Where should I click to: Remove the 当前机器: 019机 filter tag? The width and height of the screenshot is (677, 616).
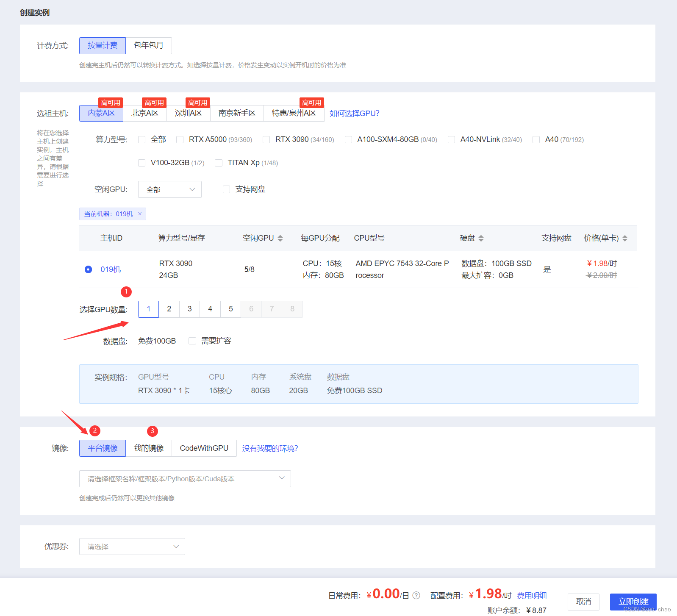140,214
